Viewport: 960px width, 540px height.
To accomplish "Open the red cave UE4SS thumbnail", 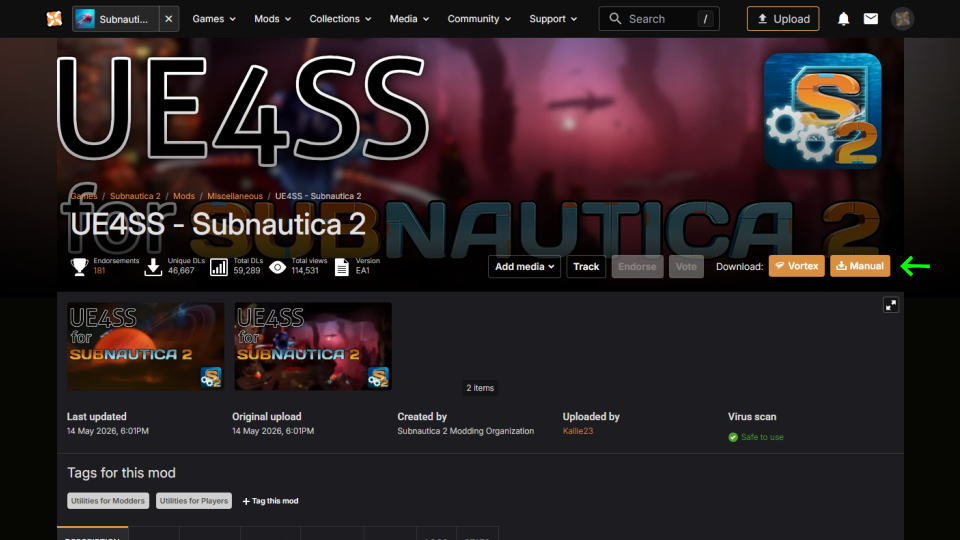I will [313, 346].
